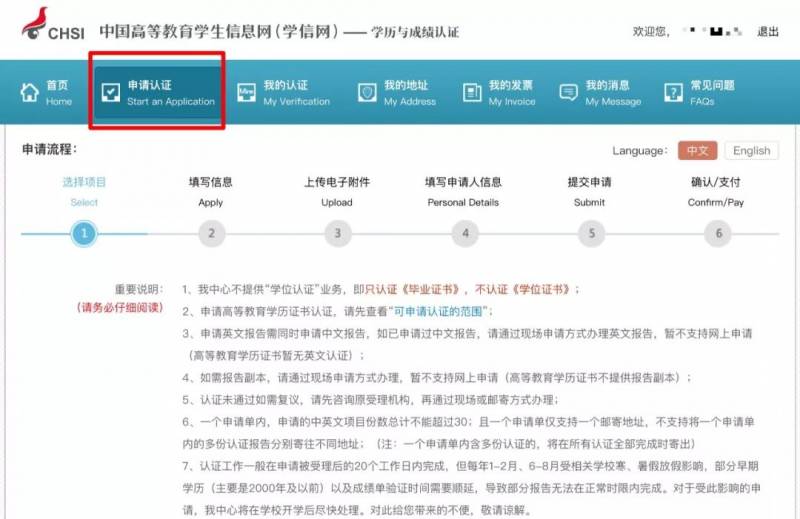Click the 退出 logout link
The height and width of the screenshot is (519, 800).
(x=767, y=32)
